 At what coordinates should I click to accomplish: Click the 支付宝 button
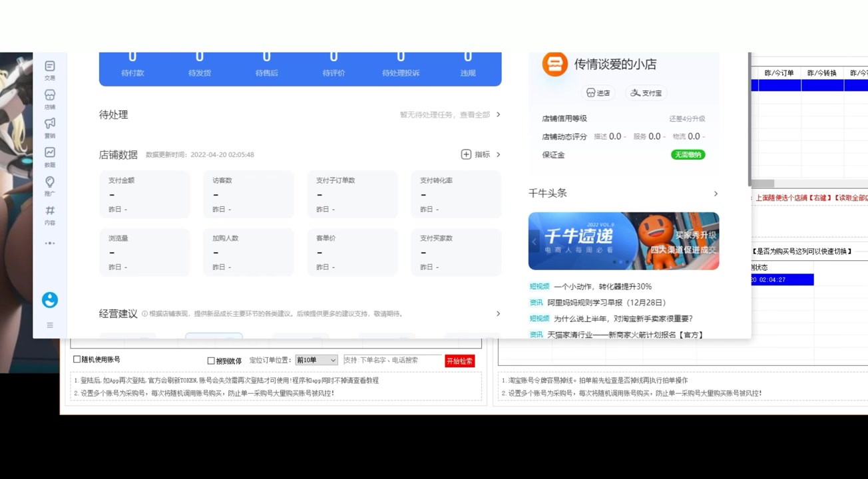pos(646,93)
